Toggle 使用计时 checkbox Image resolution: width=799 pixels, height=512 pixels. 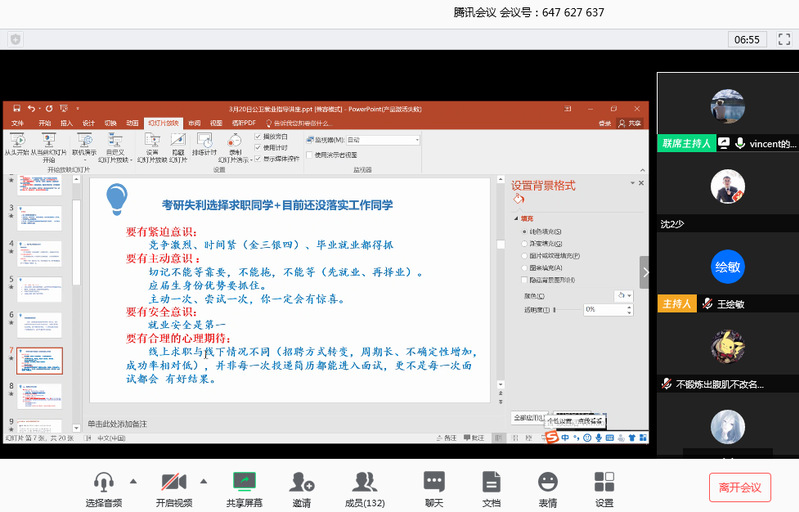(258, 147)
